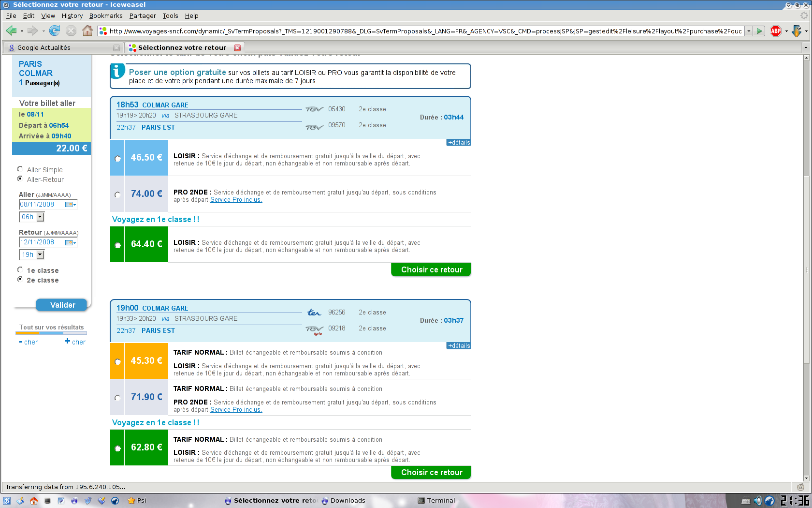Open the Psi star taskbar entry

click(x=137, y=501)
